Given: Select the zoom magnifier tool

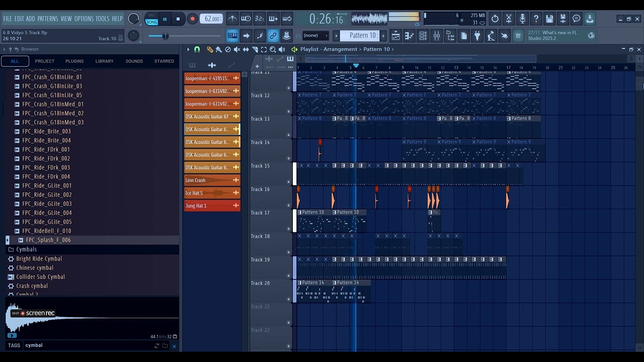Looking at the screenshot, I should click(x=273, y=49).
